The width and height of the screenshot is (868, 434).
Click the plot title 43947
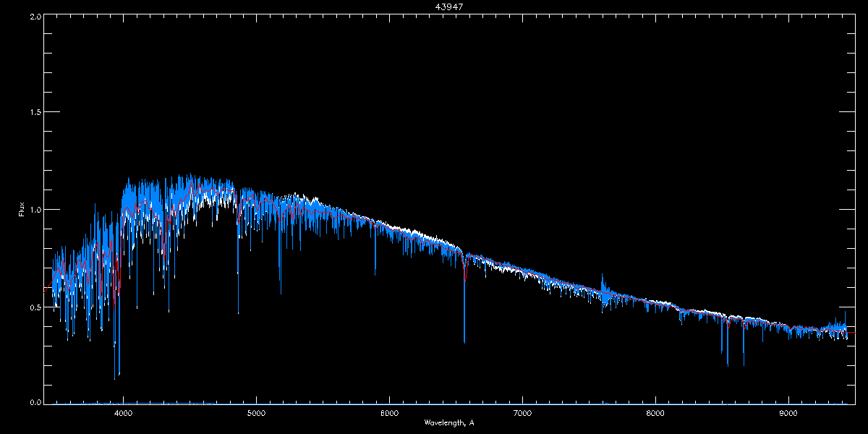point(449,7)
